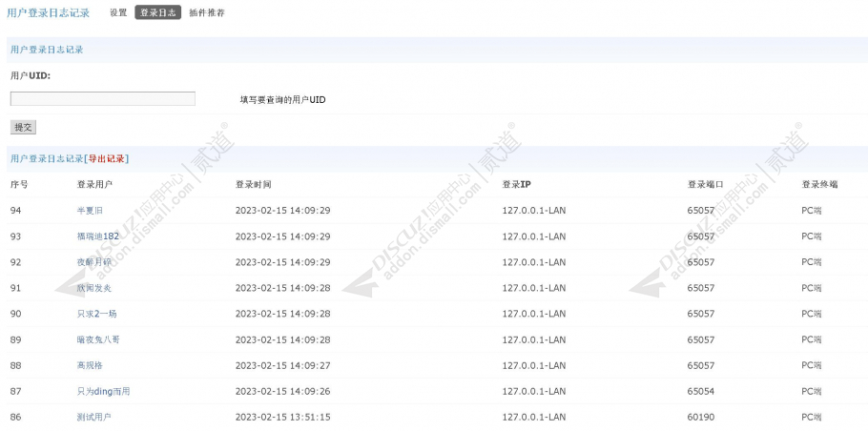The height and width of the screenshot is (431, 868).
Task: Open the 插件推荐 tab
Action: [207, 12]
